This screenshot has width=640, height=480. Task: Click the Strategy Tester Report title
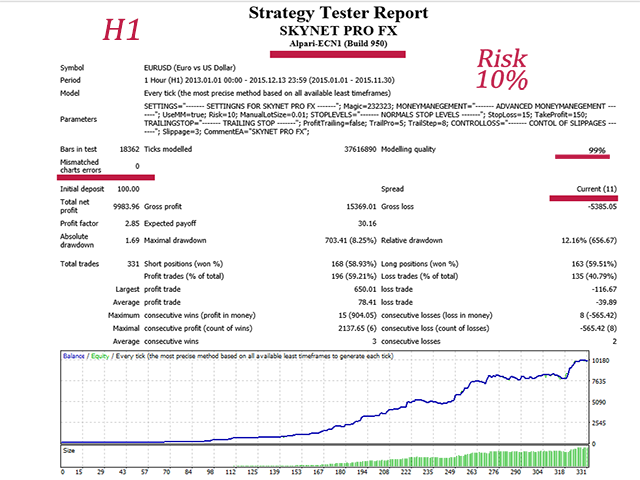[x=338, y=13]
